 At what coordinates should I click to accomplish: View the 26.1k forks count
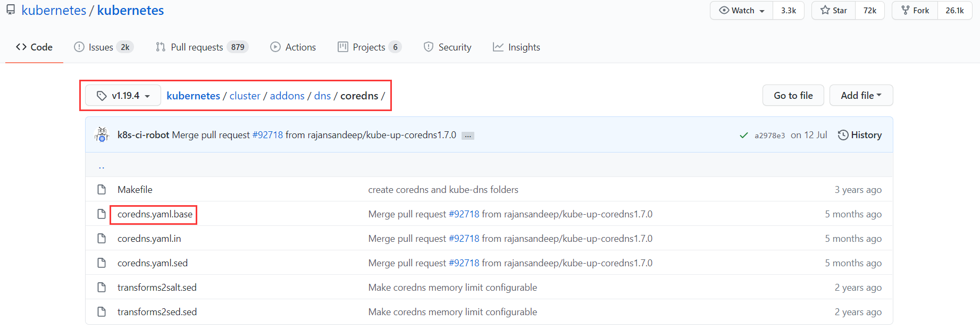tap(955, 10)
